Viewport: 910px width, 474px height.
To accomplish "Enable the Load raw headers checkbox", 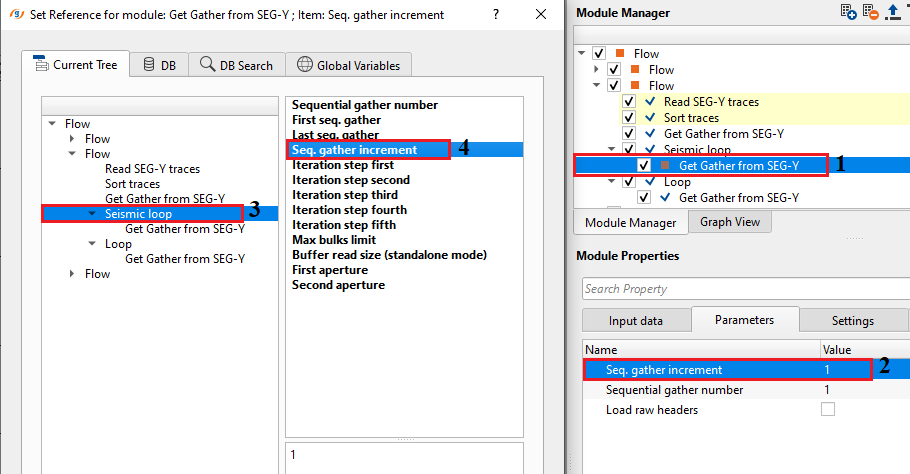I will 828,410.
